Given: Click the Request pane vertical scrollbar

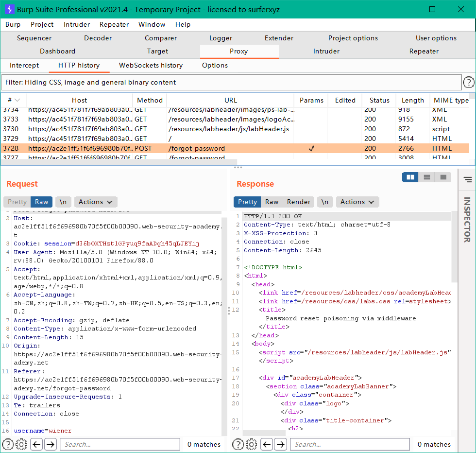Looking at the screenshot, I should (x=224, y=327).
